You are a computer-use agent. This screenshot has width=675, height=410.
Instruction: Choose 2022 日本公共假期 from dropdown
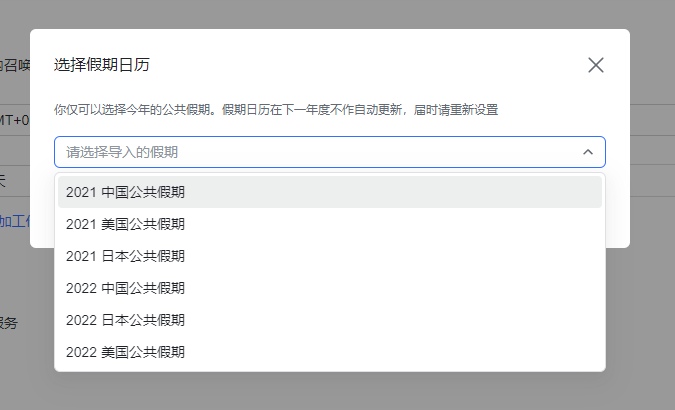(125, 320)
